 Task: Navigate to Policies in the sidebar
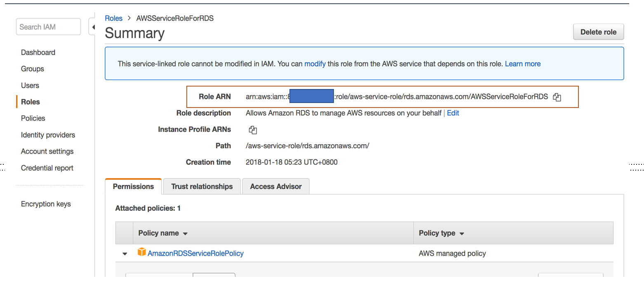tap(33, 118)
